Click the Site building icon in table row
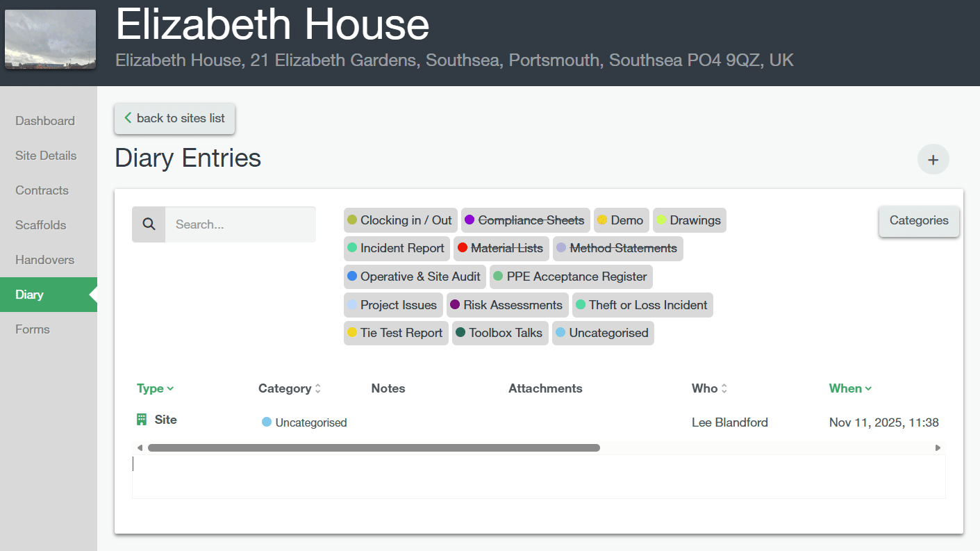The image size is (980, 551). coord(142,420)
